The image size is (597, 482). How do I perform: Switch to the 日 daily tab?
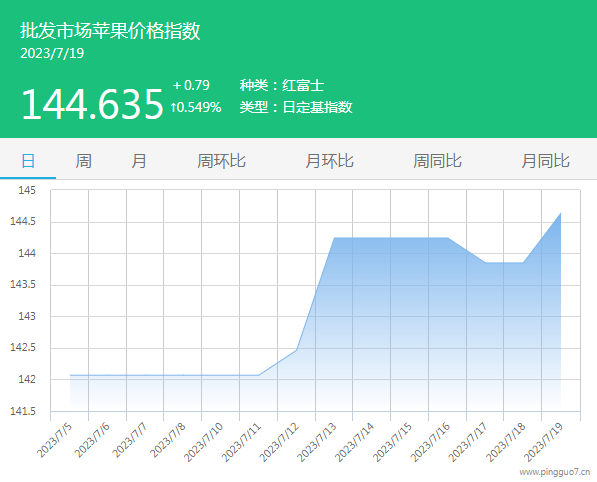coord(28,161)
